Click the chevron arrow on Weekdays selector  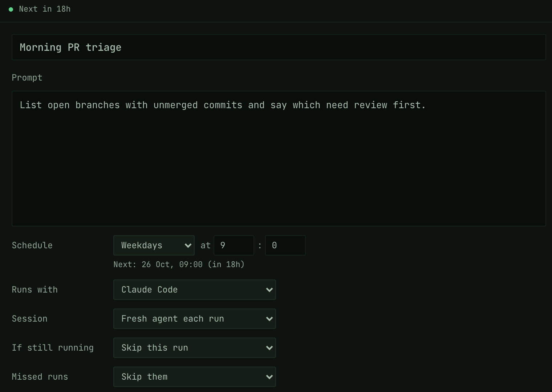coord(188,246)
